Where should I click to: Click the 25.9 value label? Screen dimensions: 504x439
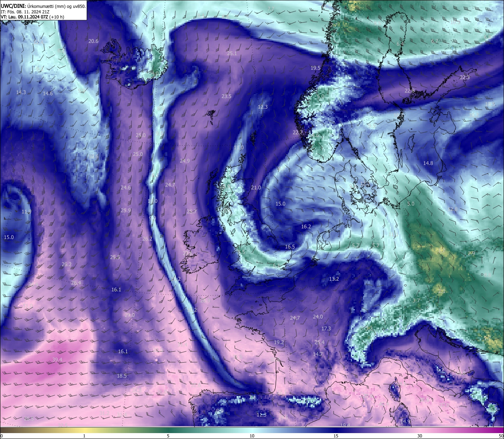[x=126, y=211]
